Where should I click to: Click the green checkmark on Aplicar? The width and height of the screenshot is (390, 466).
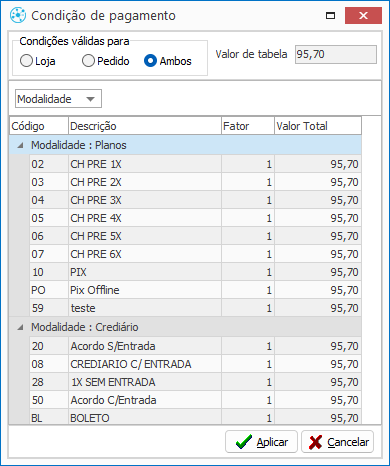[x=244, y=442]
